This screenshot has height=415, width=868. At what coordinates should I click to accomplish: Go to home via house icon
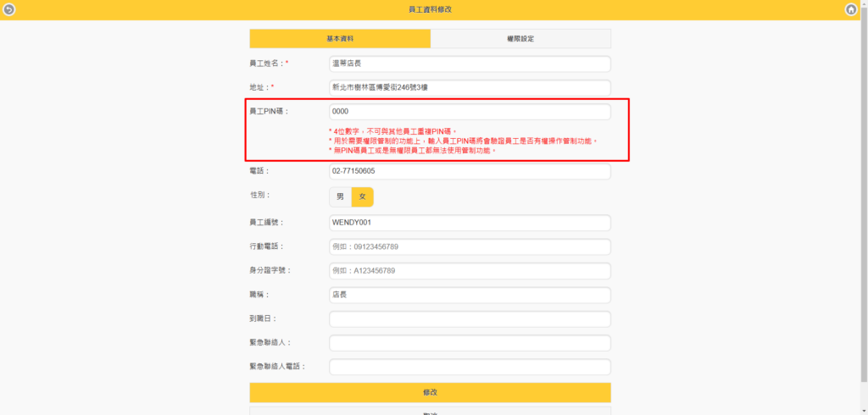tap(851, 9)
